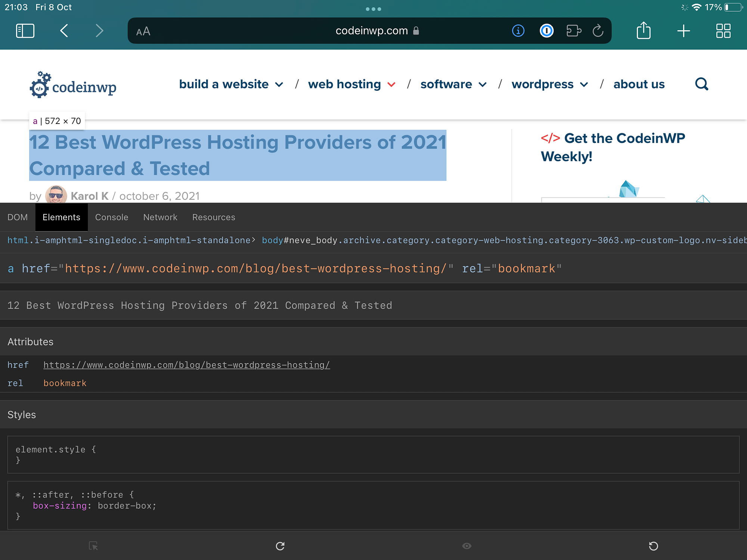The image size is (747, 560).
Task: Open the AA reader text options
Action: [x=143, y=31]
